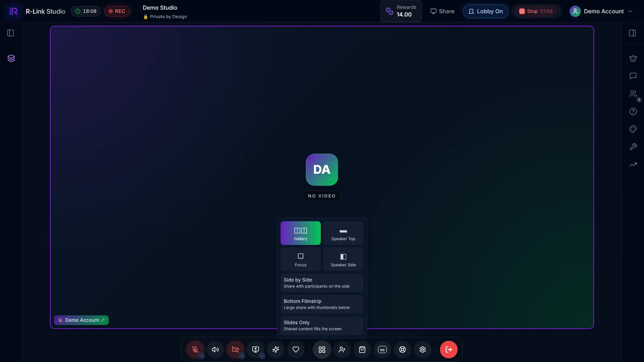Viewport: 644px width, 362px height.
Task: Unmute the microphone in bottom toolbar
Action: point(195,350)
